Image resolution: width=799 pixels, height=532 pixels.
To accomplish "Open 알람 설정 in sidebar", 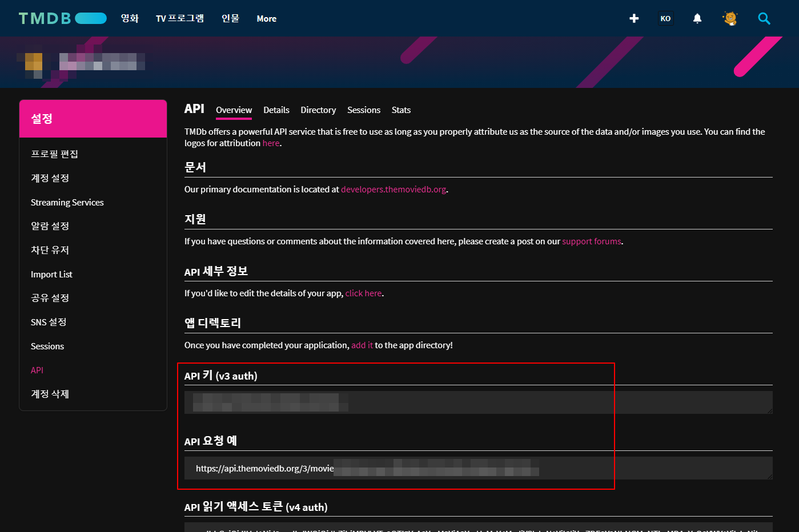I will [x=50, y=226].
